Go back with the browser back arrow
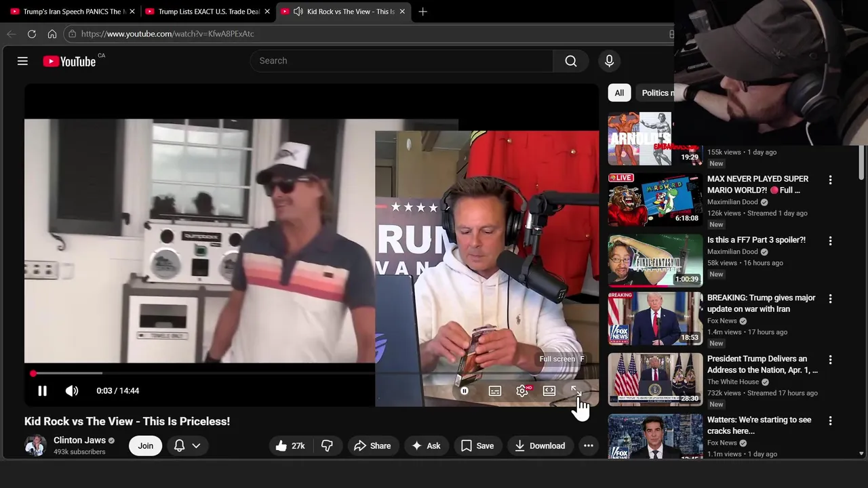 click(x=11, y=34)
